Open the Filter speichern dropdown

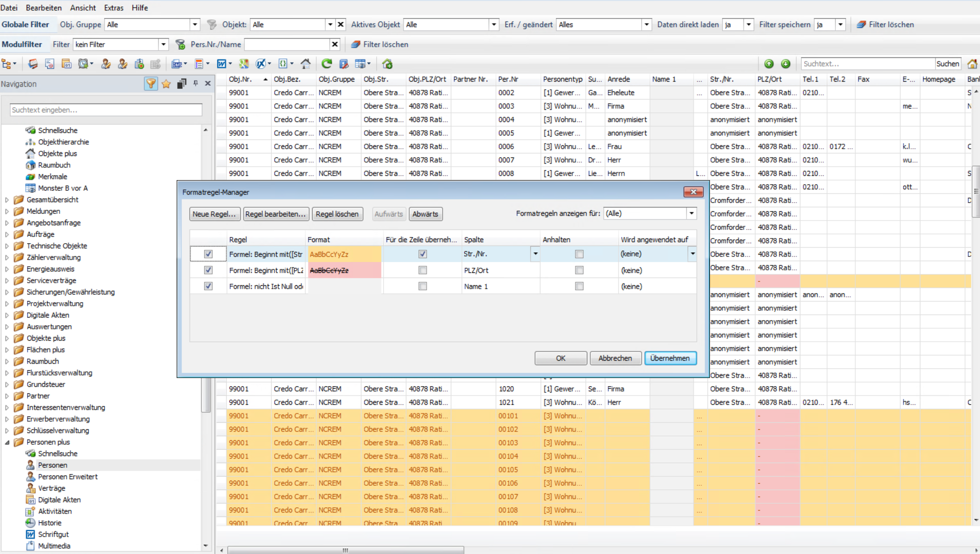(x=840, y=24)
